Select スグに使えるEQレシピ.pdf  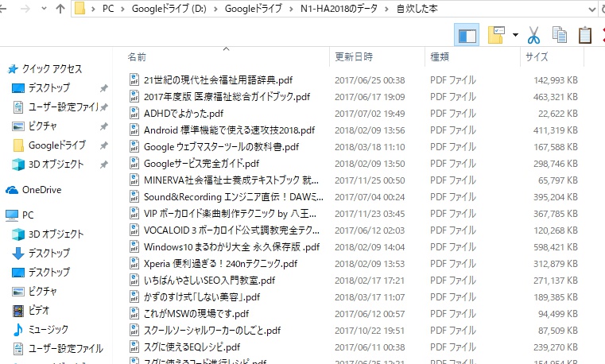192,347
